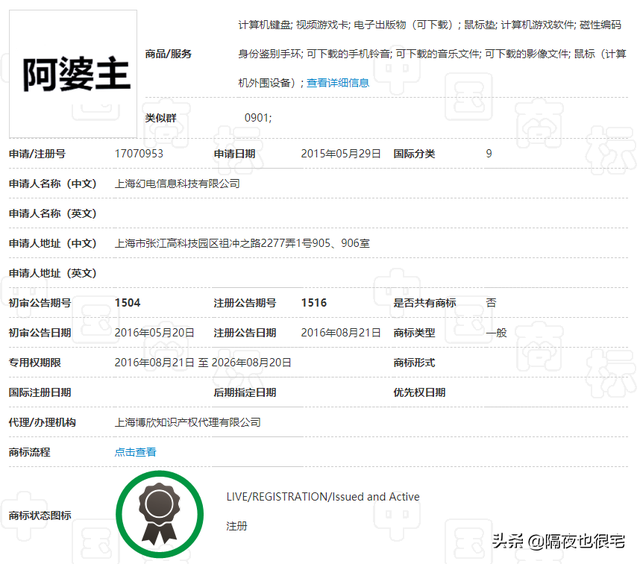The height and width of the screenshot is (564, 640).
Task: Click the 商品/服务 label
Action: [168, 53]
